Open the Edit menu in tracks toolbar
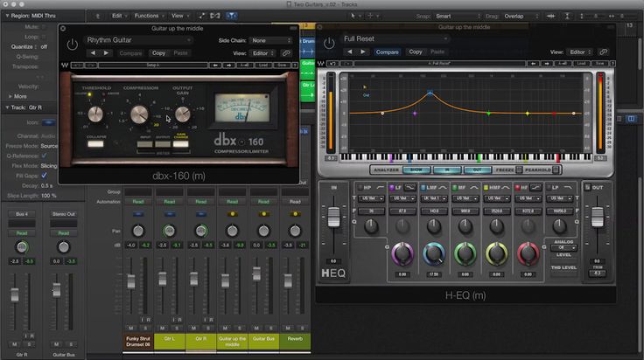The height and width of the screenshot is (360, 644). [121, 16]
